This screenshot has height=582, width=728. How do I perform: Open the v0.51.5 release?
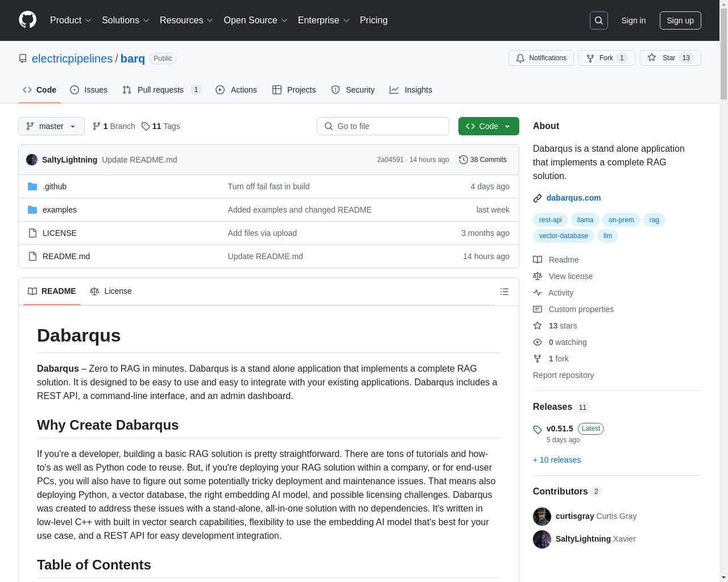pyautogui.click(x=560, y=429)
